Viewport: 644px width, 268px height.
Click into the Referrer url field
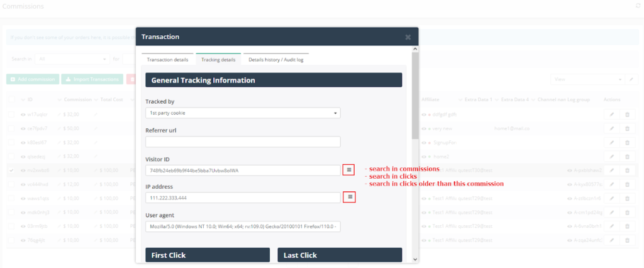[242, 142]
